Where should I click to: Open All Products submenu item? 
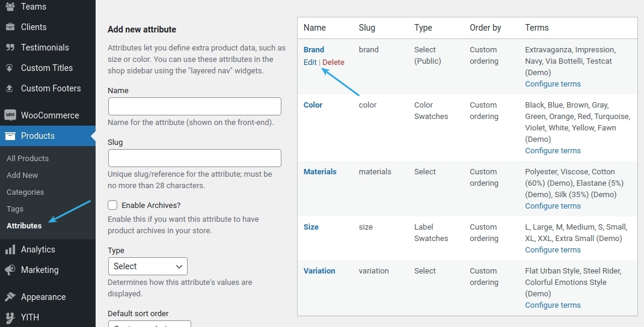(x=28, y=159)
